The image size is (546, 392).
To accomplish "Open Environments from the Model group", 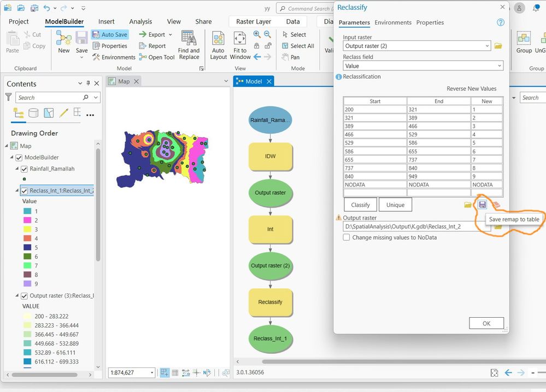I will click(x=114, y=57).
